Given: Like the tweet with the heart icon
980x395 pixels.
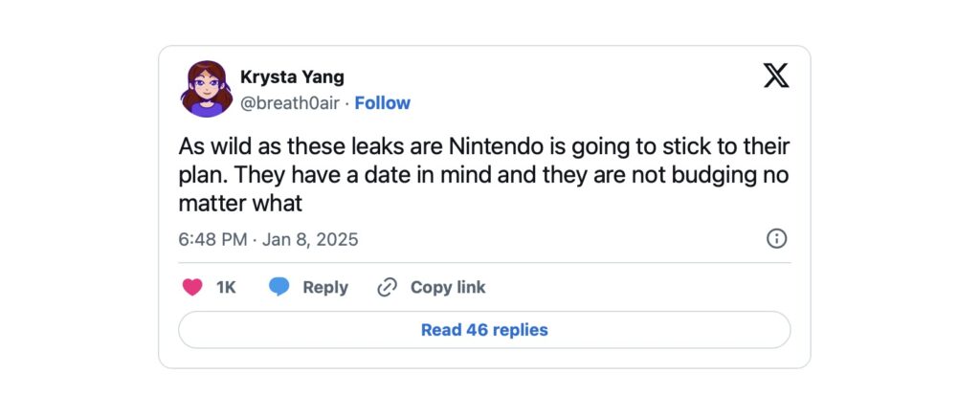Looking at the screenshot, I should point(192,287).
